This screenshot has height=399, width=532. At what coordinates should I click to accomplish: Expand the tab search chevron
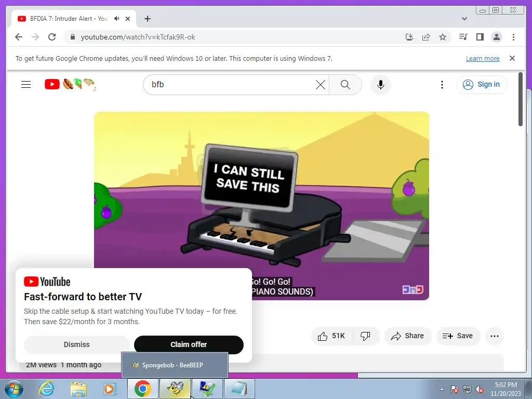click(464, 19)
